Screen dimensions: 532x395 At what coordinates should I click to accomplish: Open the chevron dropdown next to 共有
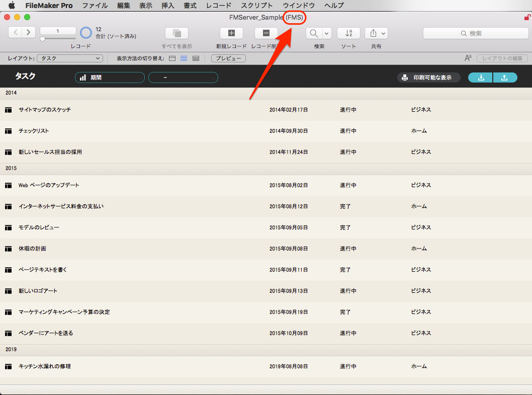[384, 33]
